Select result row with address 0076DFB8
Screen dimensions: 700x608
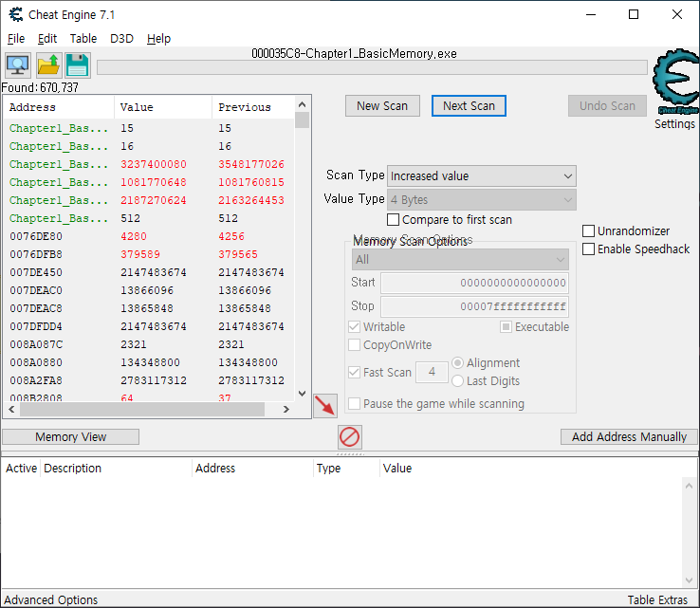click(149, 254)
